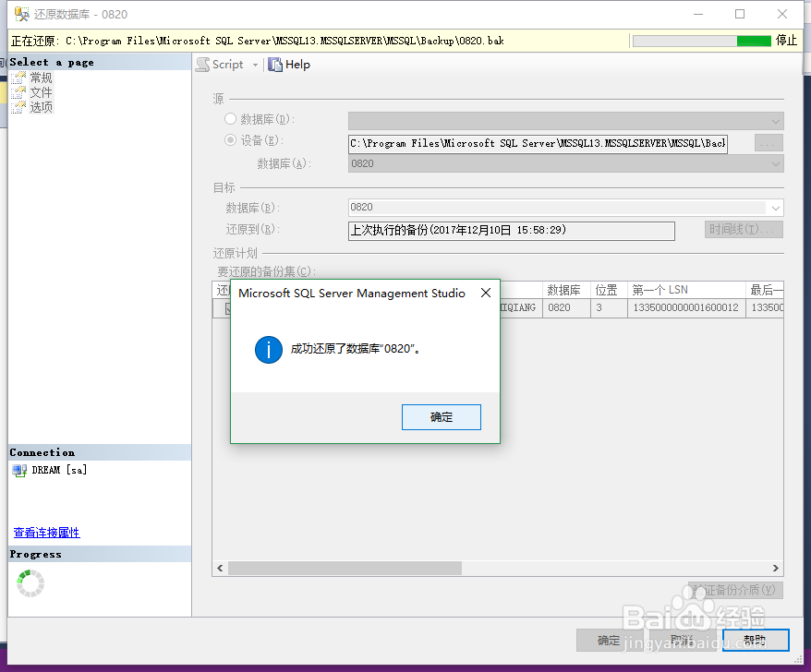
Task: Open Help from the toolbar
Action: point(289,65)
